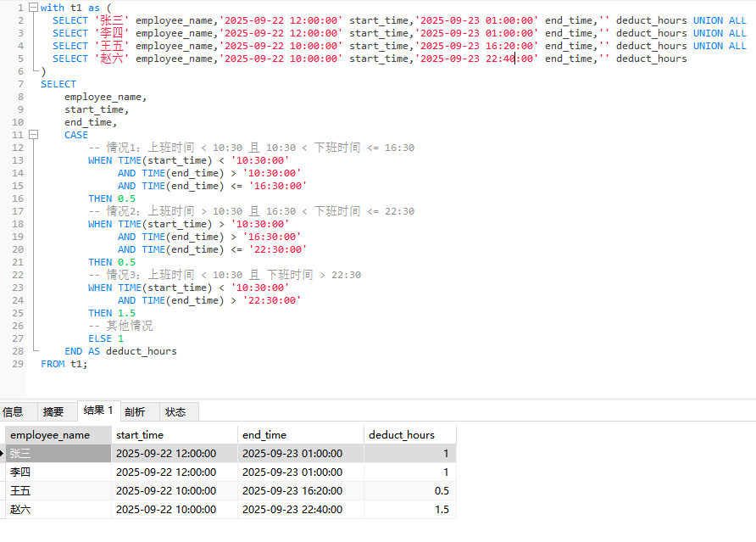Collapse the CASE block fold marker
This screenshot has width=756, height=542.
(x=33, y=135)
